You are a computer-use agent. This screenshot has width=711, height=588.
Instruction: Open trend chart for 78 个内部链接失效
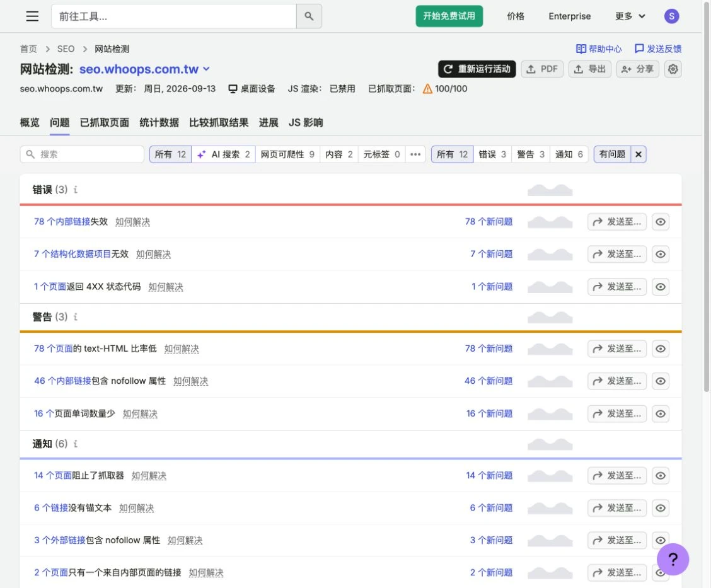[550, 222]
